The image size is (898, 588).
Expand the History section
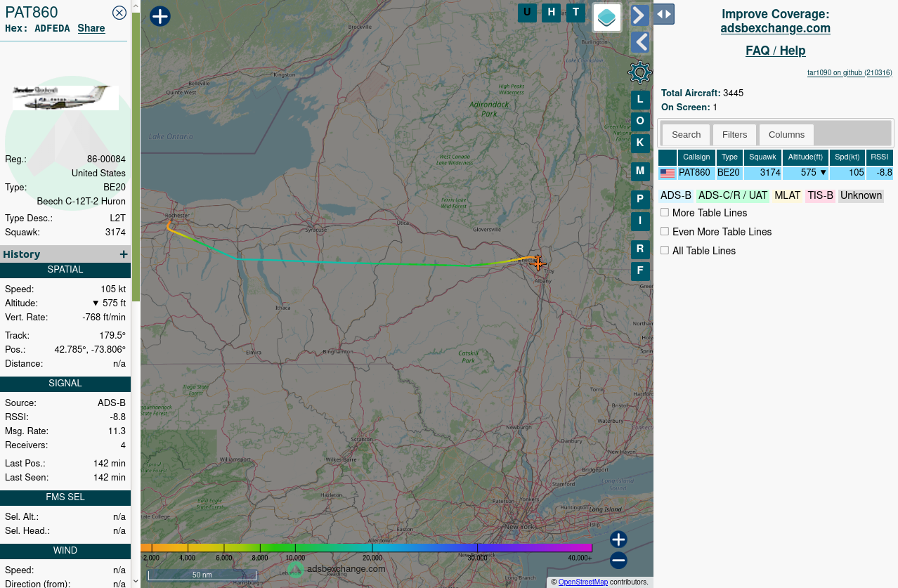[x=124, y=254]
